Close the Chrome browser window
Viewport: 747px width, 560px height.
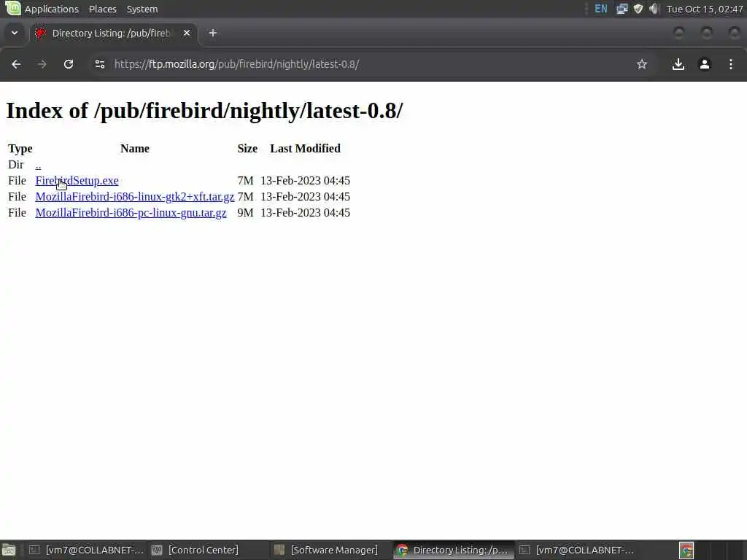tap(735, 33)
